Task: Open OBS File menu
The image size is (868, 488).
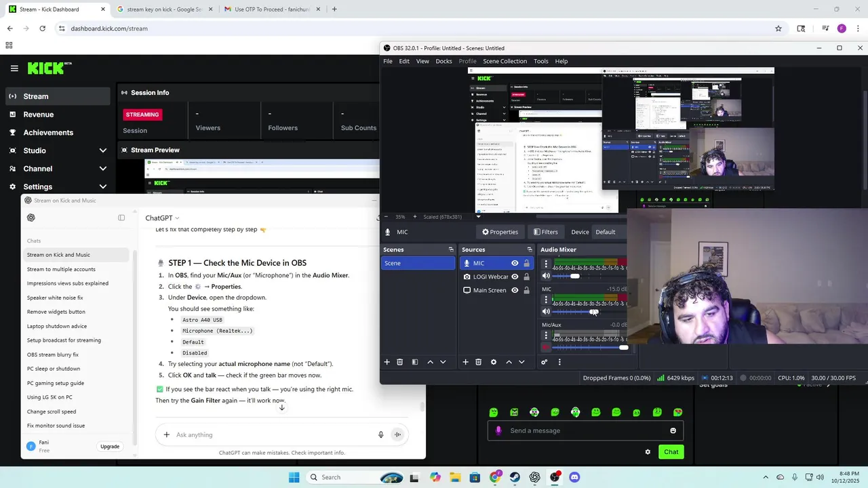Action: click(388, 61)
